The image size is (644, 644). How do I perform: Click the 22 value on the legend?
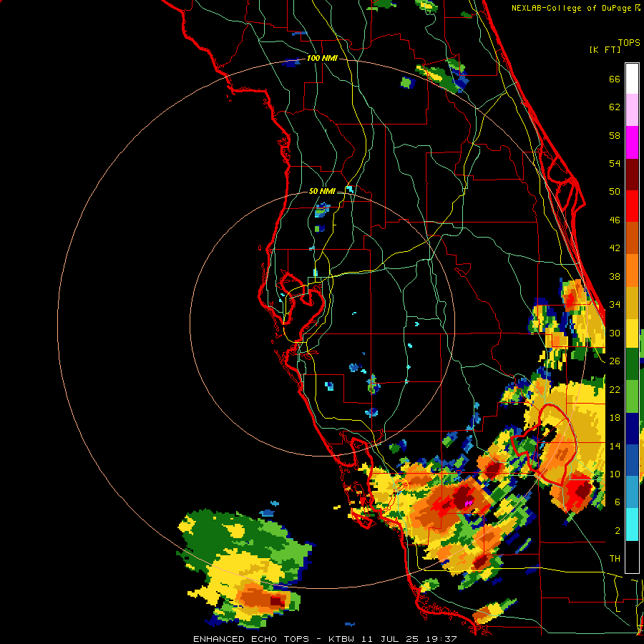(x=615, y=389)
